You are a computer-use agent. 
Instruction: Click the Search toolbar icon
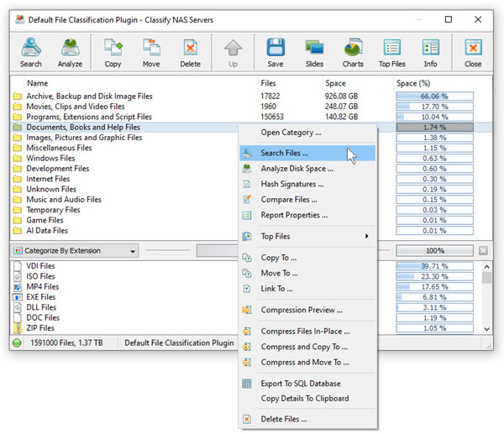coord(31,48)
